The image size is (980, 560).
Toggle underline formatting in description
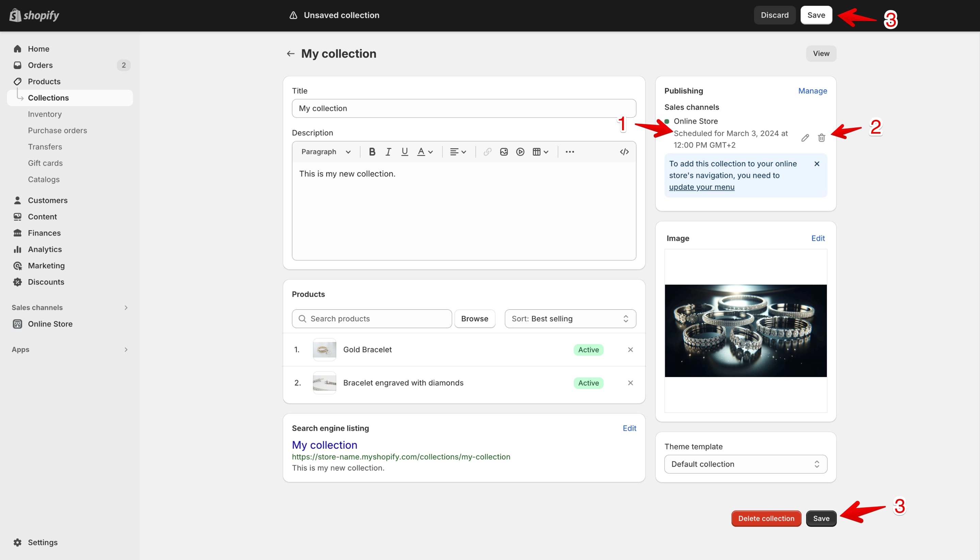[405, 152]
